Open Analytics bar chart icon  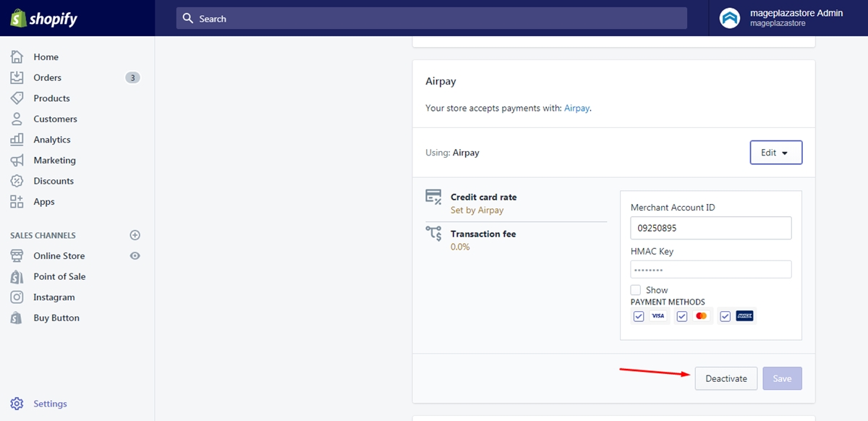pos(17,140)
